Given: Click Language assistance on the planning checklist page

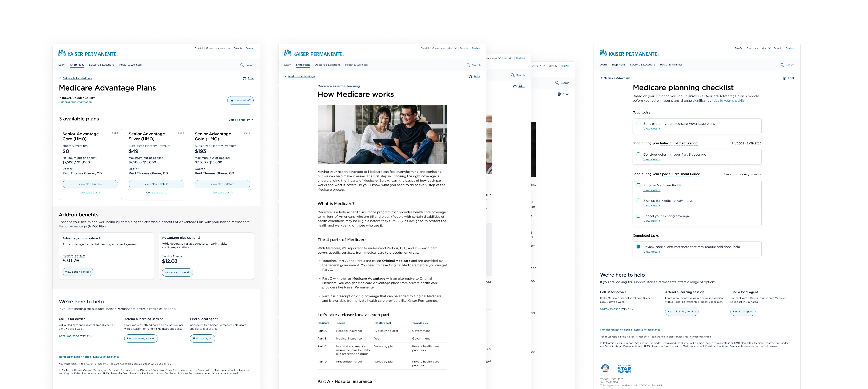Looking at the screenshot, I should [x=647, y=330].
